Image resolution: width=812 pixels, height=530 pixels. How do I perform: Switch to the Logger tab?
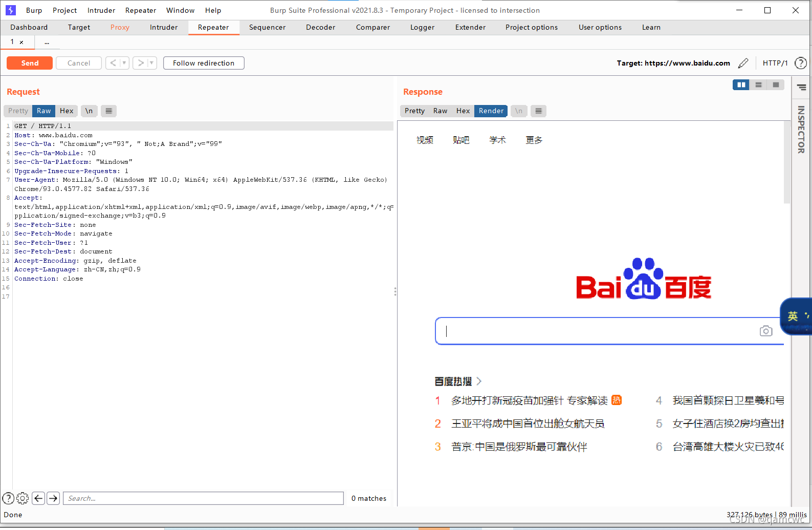[x=422, y=27]
